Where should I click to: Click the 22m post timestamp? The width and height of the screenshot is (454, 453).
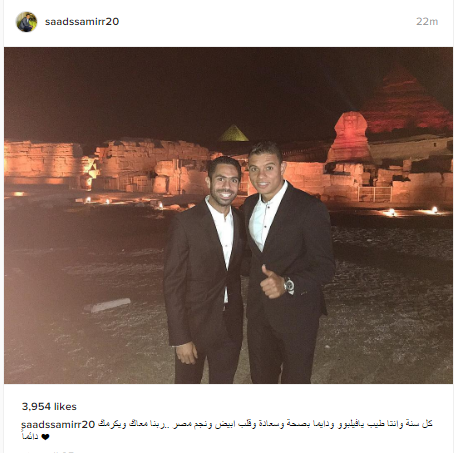point(427,22)
